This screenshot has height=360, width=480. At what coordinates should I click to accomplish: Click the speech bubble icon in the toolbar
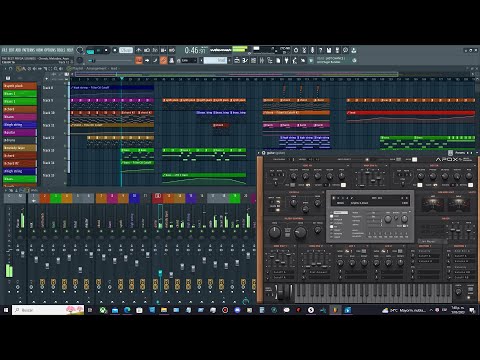pos(346,50)
